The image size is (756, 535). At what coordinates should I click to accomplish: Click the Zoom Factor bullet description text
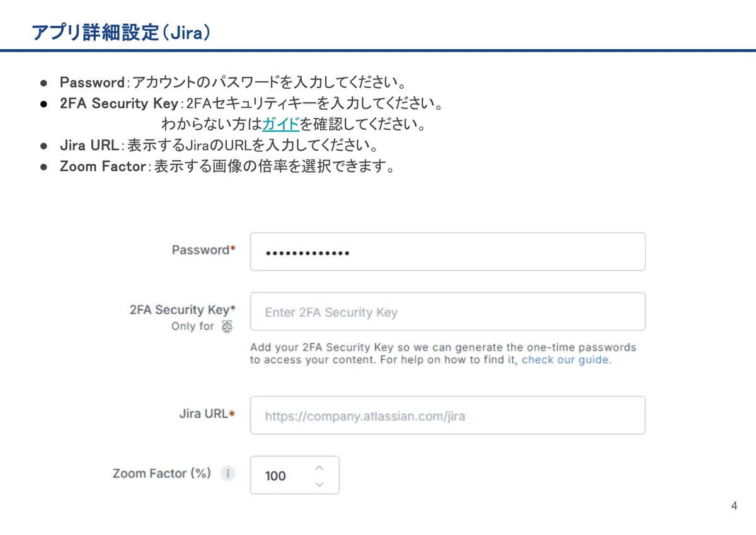click(227, 166)
